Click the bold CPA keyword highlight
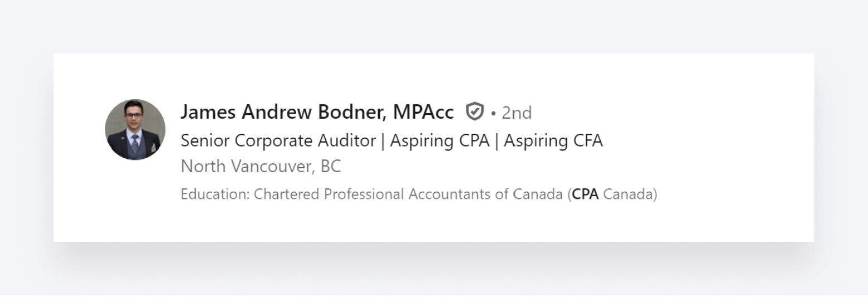The image size is (868, 302). 585,194
